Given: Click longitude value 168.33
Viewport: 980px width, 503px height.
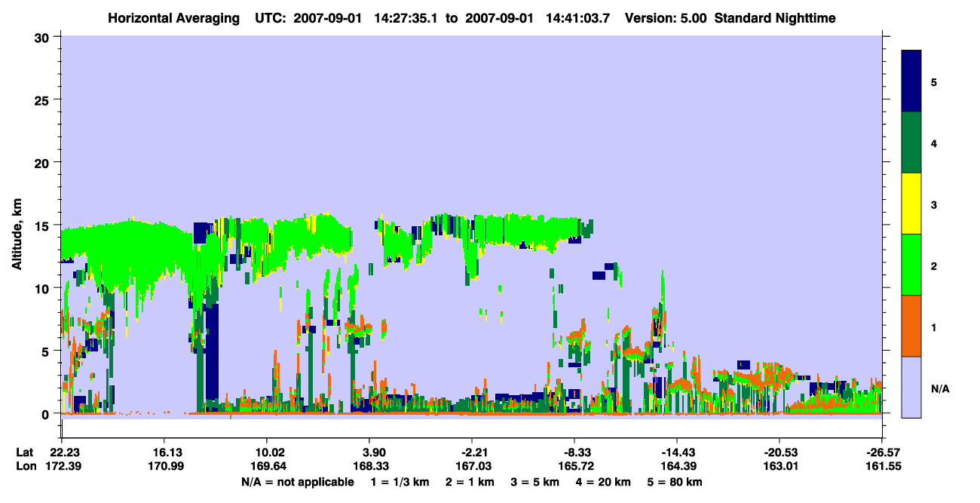Looking at the screenshot, I should 369,466.
